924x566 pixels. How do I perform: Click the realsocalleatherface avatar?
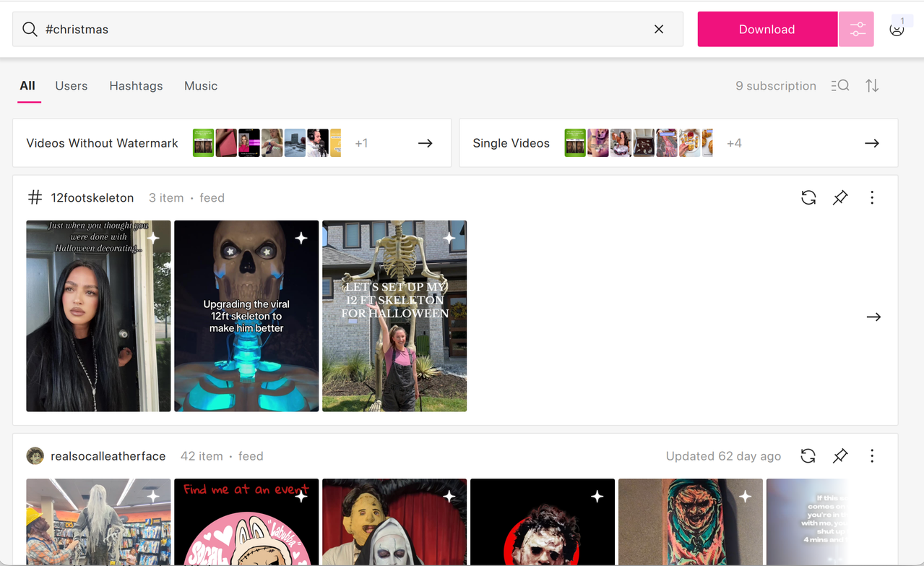pyautogui.click(x=35, y=456)
